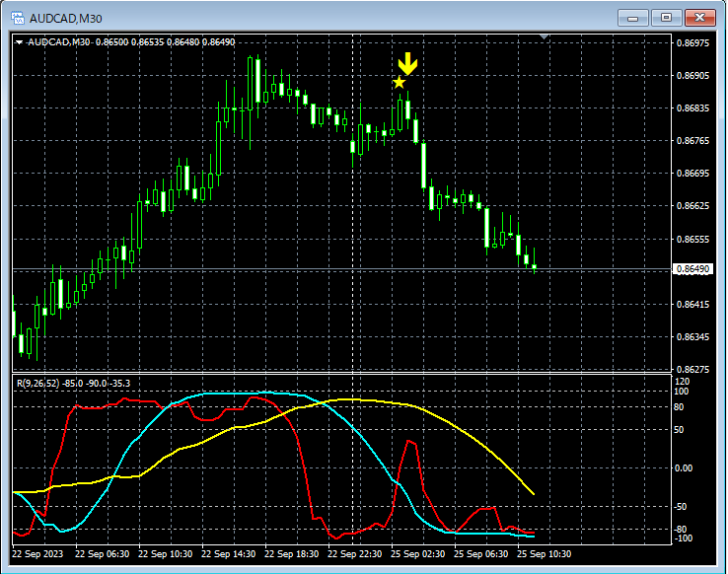Click the OHLC label 0.86500 0.86535 0.86480 0.86490
This screenshot has height=574, width=728.
point(166,42)
